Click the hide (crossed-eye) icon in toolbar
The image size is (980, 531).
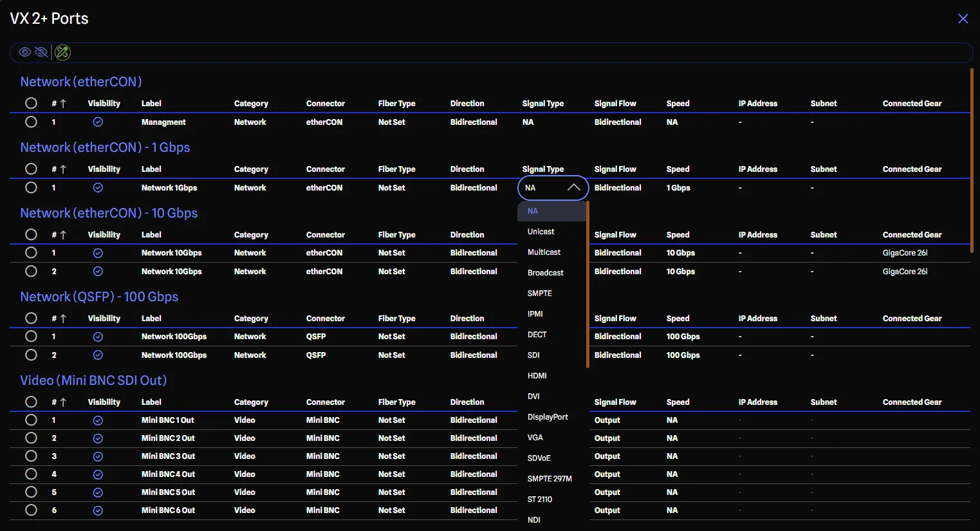[41, 52]
